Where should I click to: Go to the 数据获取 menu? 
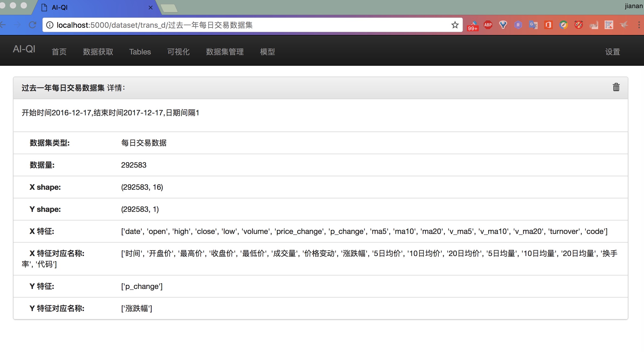coord(98,52)
